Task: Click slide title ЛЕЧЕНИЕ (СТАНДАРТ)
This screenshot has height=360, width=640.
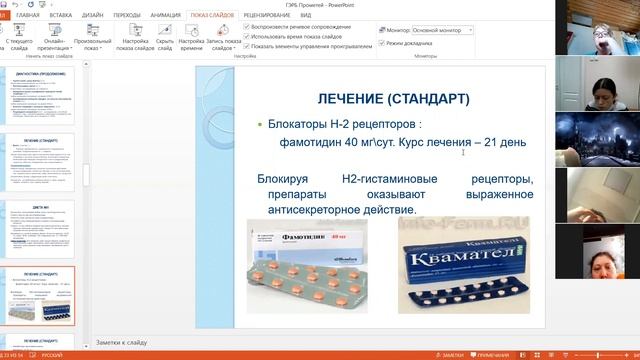Action: tap(393, 99)
